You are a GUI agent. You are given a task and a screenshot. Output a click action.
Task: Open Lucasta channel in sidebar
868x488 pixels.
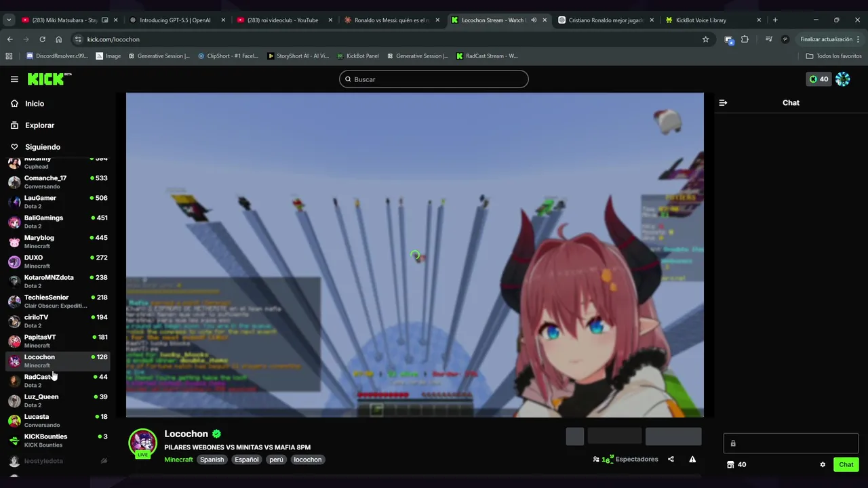coord(58,421)
